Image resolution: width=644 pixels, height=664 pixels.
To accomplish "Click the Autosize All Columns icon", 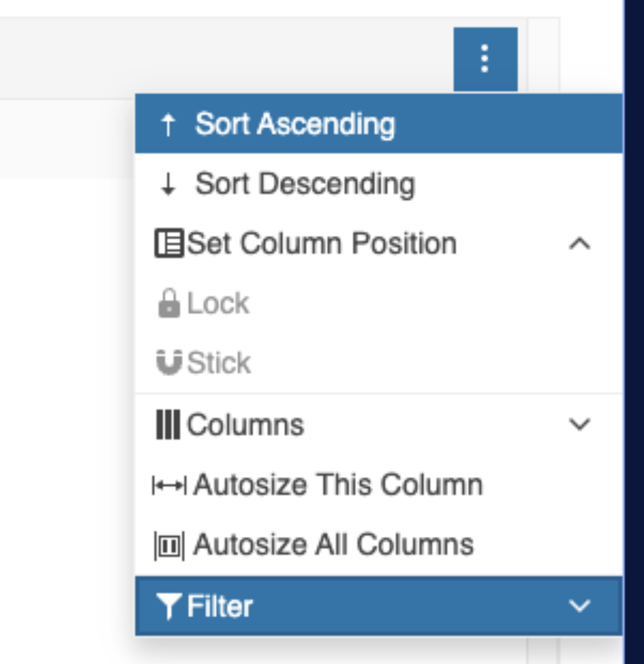I will [x=169, y=546].
